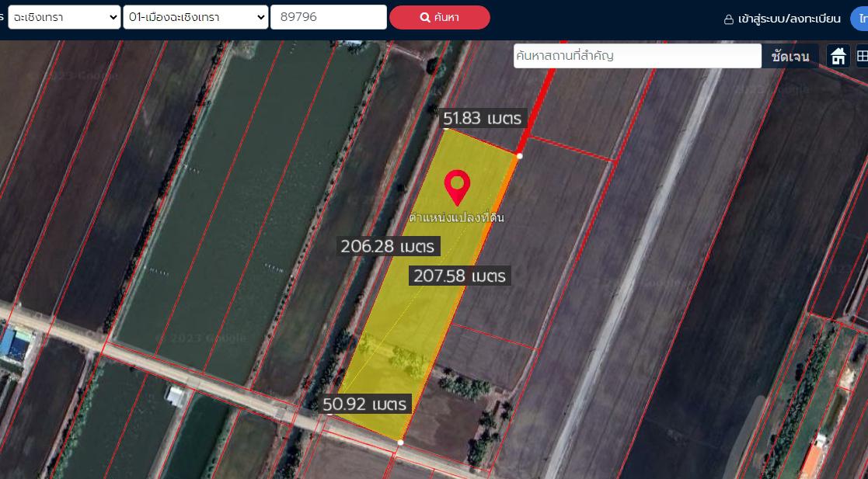Click the ตำแหน่งแปลงที่ดิน label under the pin
This screenshot has height=479, width=868.
coord(457,217)
